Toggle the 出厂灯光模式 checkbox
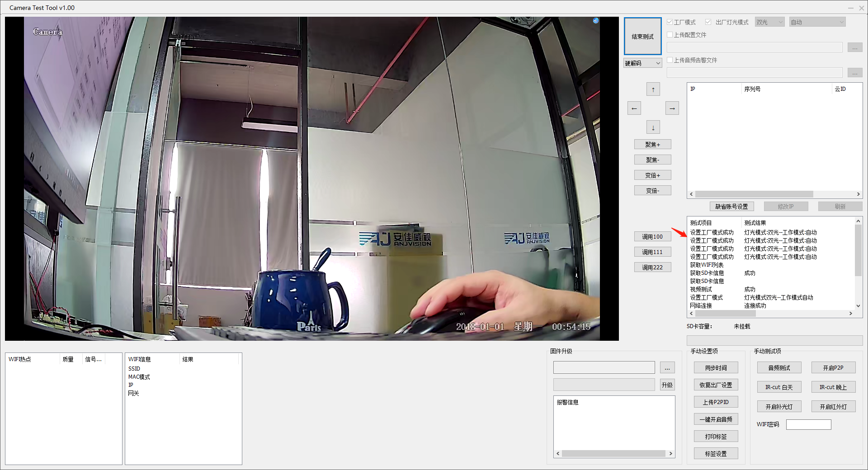868x470 pixels. (x=708, y=22)
